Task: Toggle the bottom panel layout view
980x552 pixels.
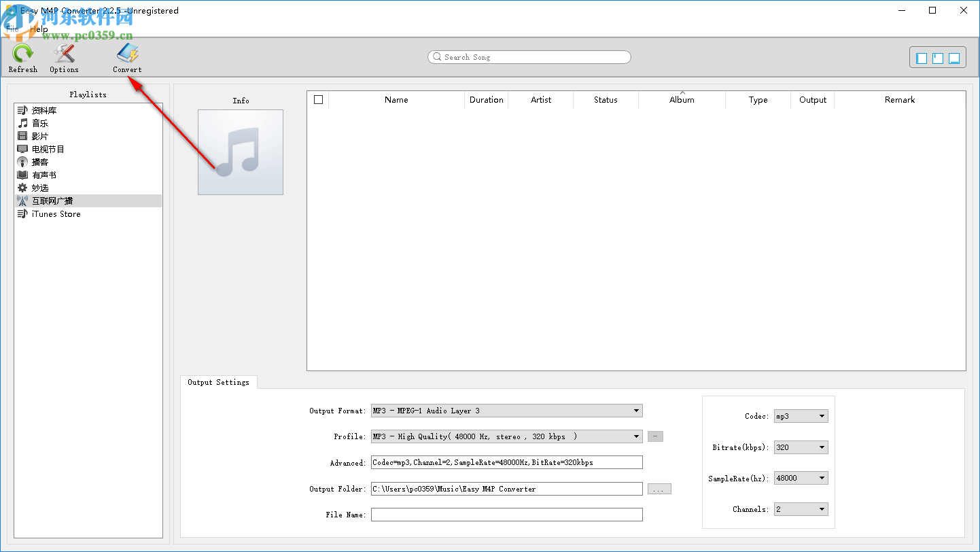Action: 955,58
